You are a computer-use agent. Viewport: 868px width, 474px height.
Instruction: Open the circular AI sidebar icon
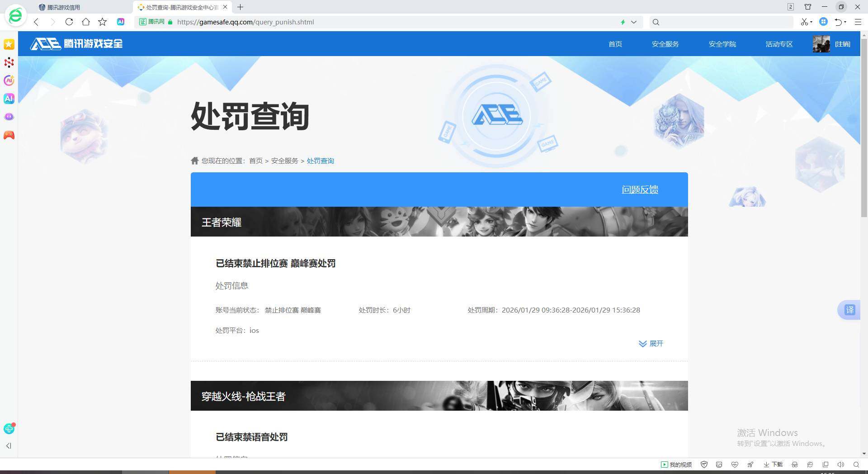[x=9, y=81]
